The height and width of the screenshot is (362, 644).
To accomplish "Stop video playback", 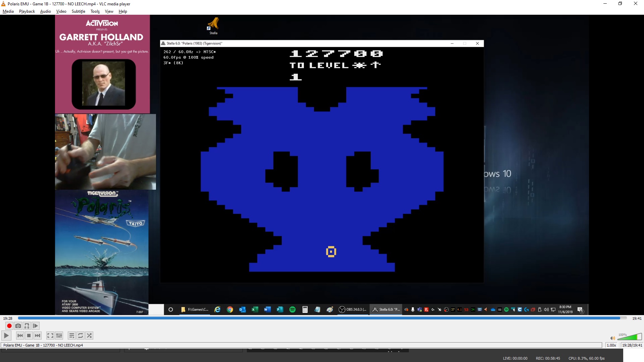I will click(29, 336).
